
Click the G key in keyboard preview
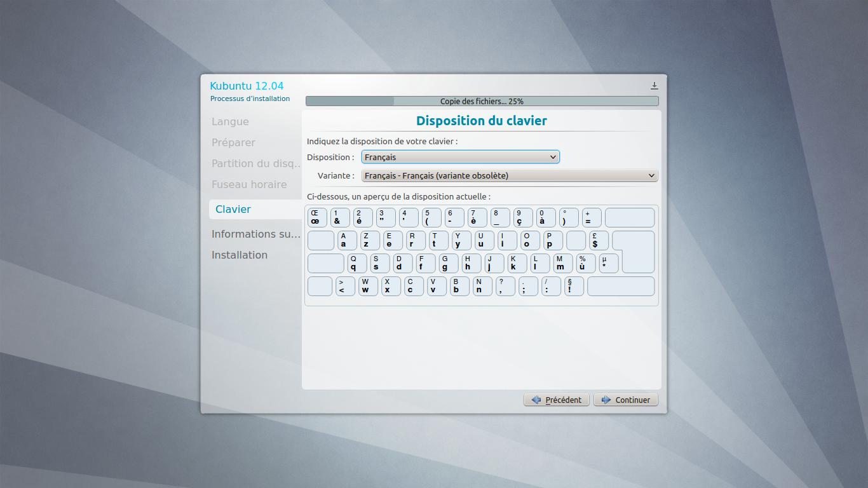pyautogui.click(x=449, y=263)
